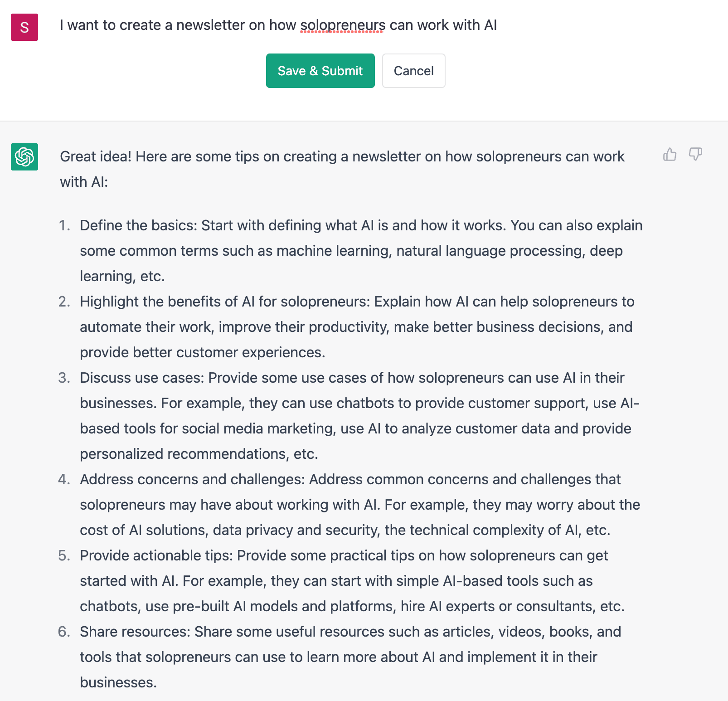Cancel editing the prompt
The image size is (728, 701).
click(413, 71)
